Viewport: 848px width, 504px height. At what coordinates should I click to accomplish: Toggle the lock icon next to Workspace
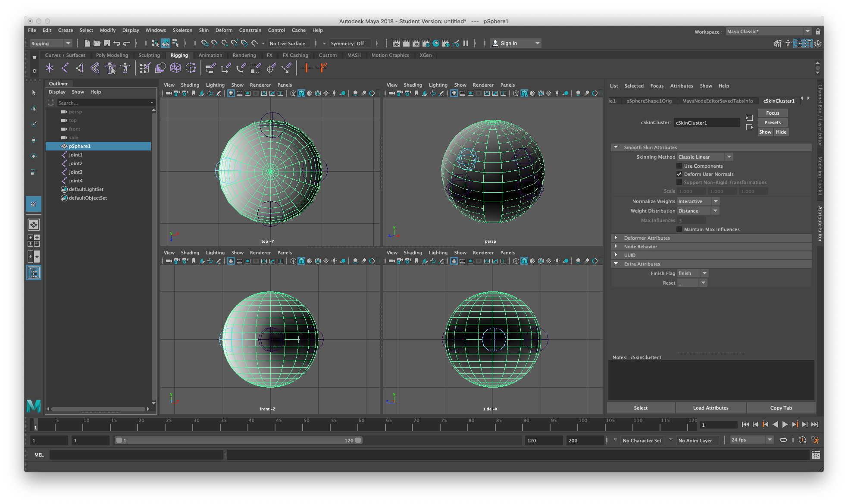point(817,31)
